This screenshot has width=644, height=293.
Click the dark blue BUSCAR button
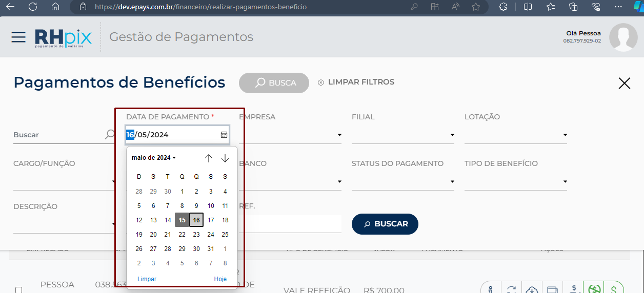tap(385, 224)
